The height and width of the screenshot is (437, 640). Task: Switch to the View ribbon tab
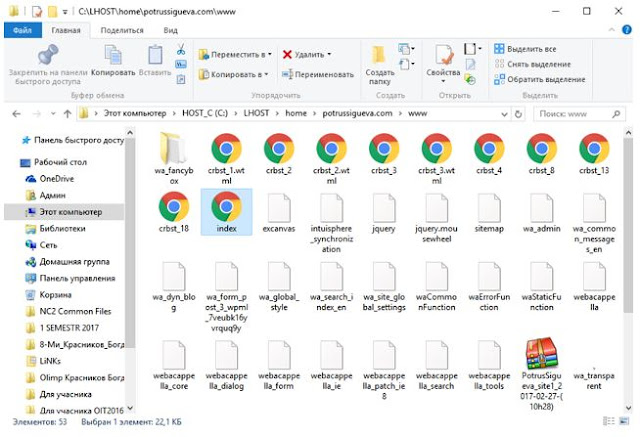[170, 30]
